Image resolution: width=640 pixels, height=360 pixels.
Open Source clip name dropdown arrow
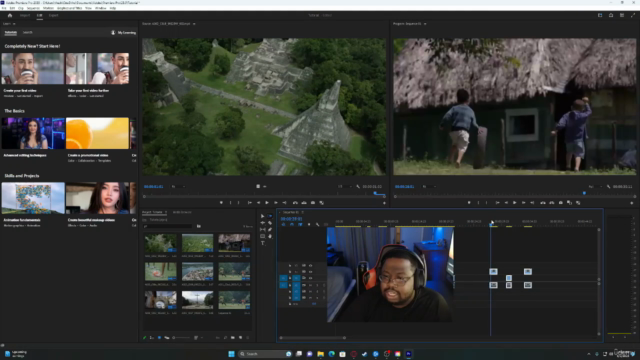[x=194, y=24]
